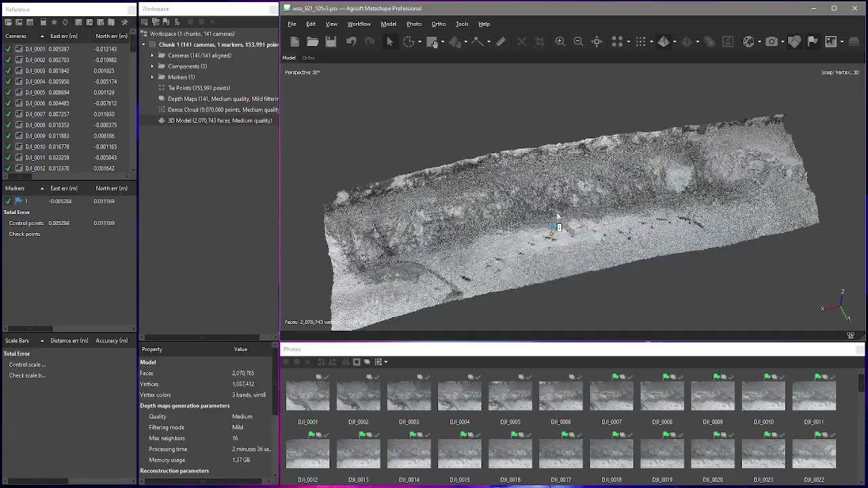The image size is (868, 488).
Task: Open the Workflow menu
Action: (x=359, y=24)
